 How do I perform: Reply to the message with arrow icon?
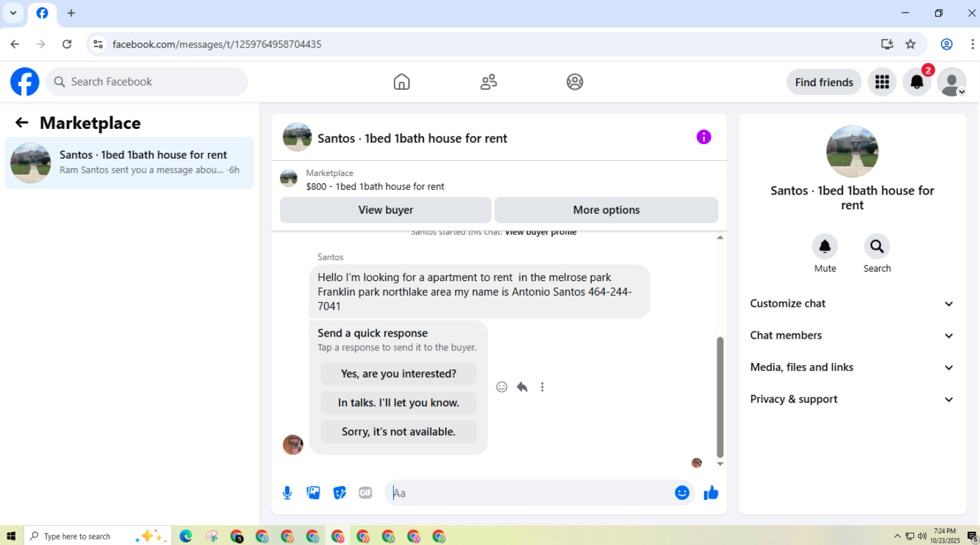[522, 387]
